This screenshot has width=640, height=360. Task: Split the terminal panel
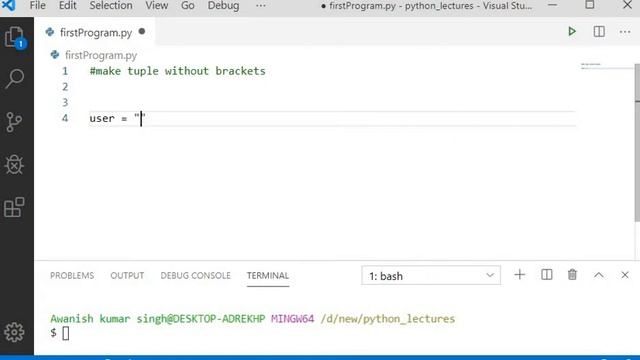coord(547,275)
